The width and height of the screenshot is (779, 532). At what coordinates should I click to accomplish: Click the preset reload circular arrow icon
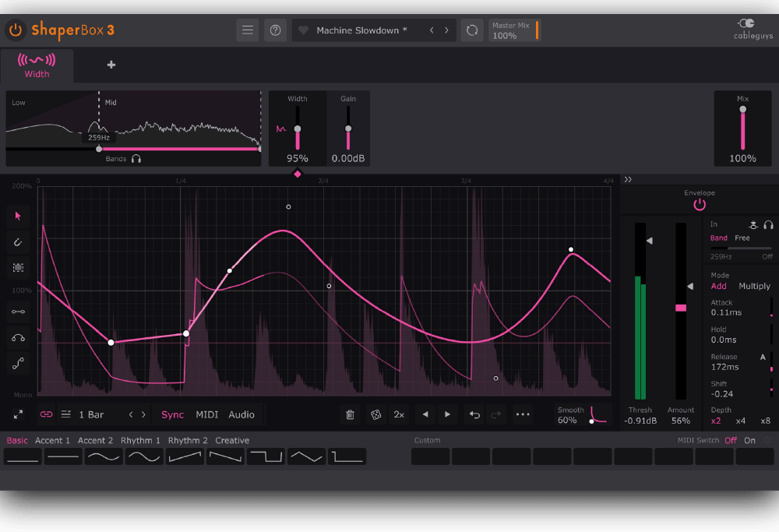472,30
